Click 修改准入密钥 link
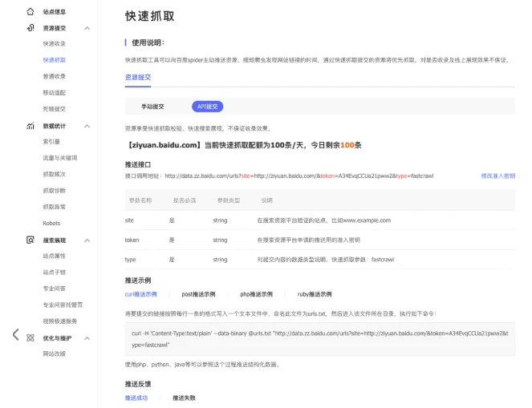 497,176
